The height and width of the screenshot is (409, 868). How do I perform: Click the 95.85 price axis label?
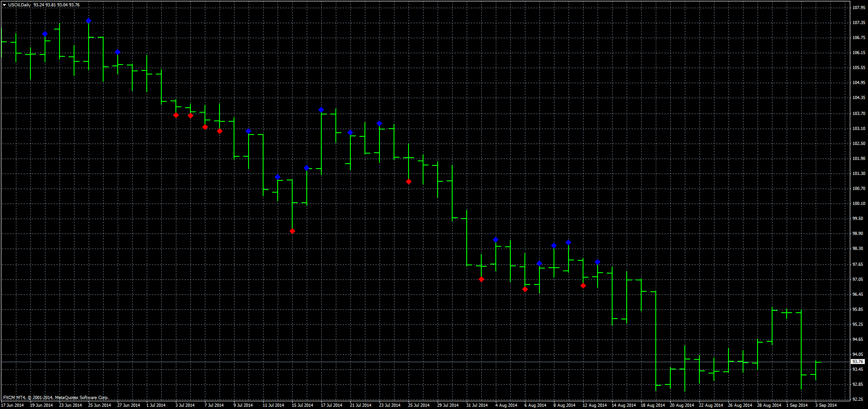pyautogui.click(x=858, y=309)
